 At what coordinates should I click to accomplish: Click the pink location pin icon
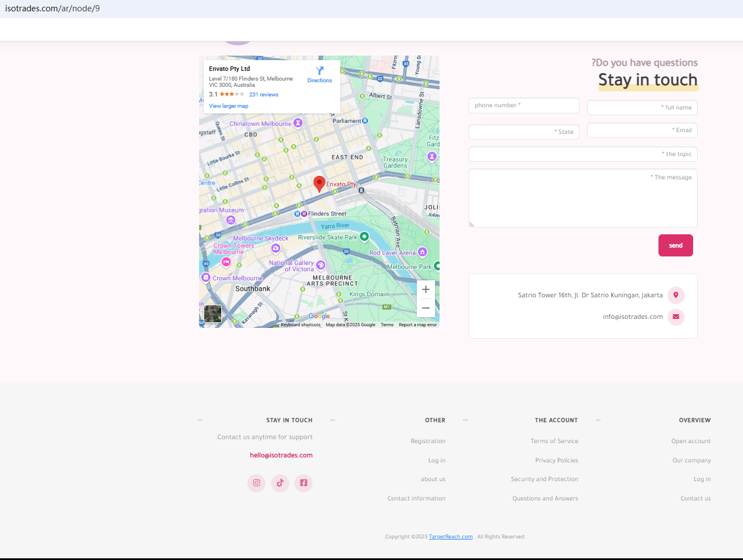tap(676, 295)
